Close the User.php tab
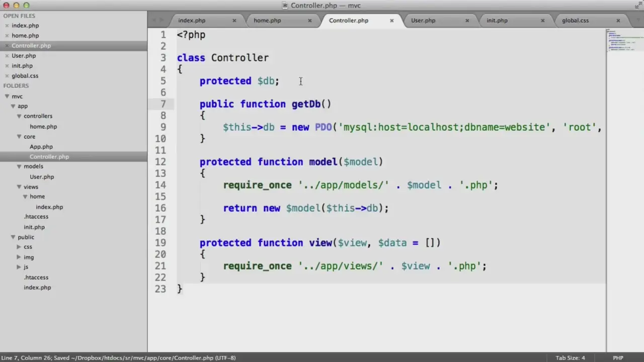 [x=467, y=21]
